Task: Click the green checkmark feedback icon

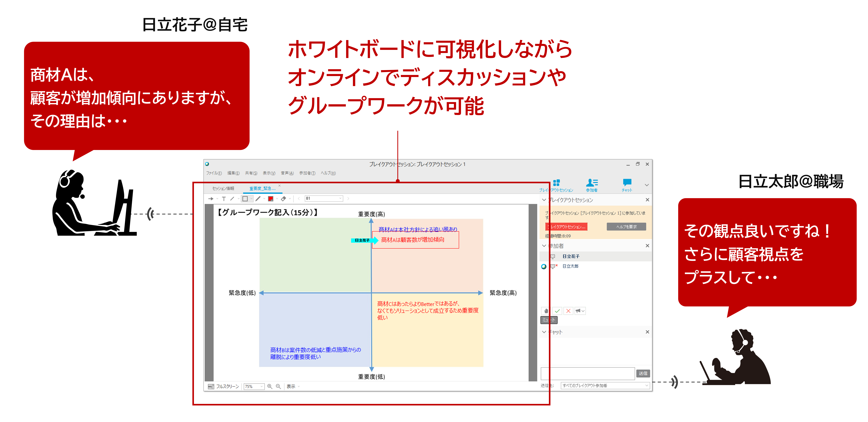Action: [x=557, y=311]
